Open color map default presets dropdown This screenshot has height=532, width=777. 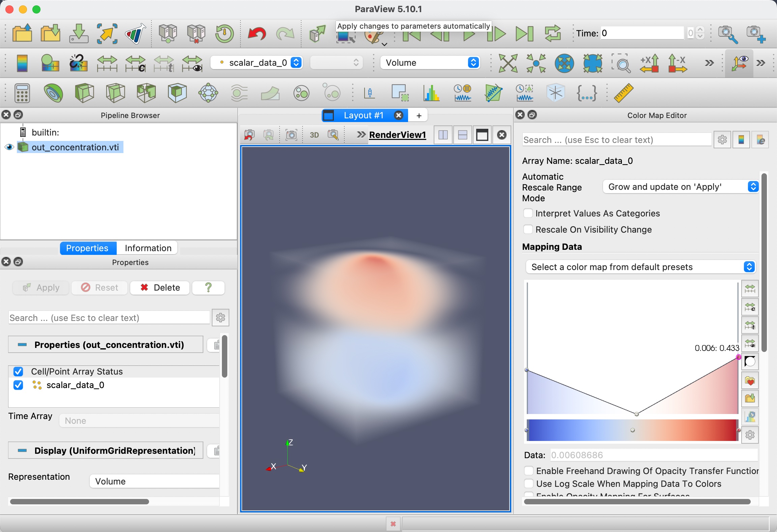[641, 267]
